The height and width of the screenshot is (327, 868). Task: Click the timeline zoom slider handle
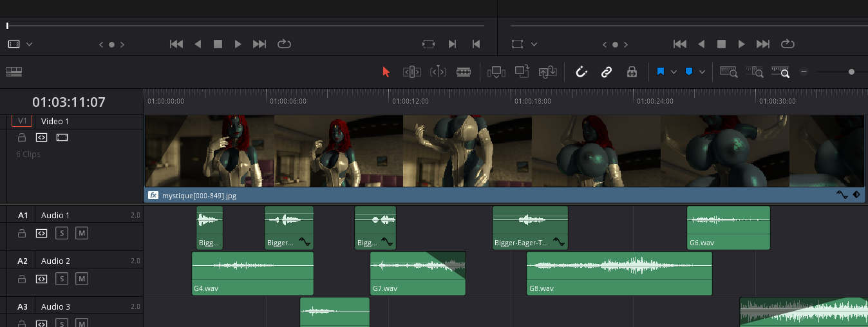pos(851,72)
